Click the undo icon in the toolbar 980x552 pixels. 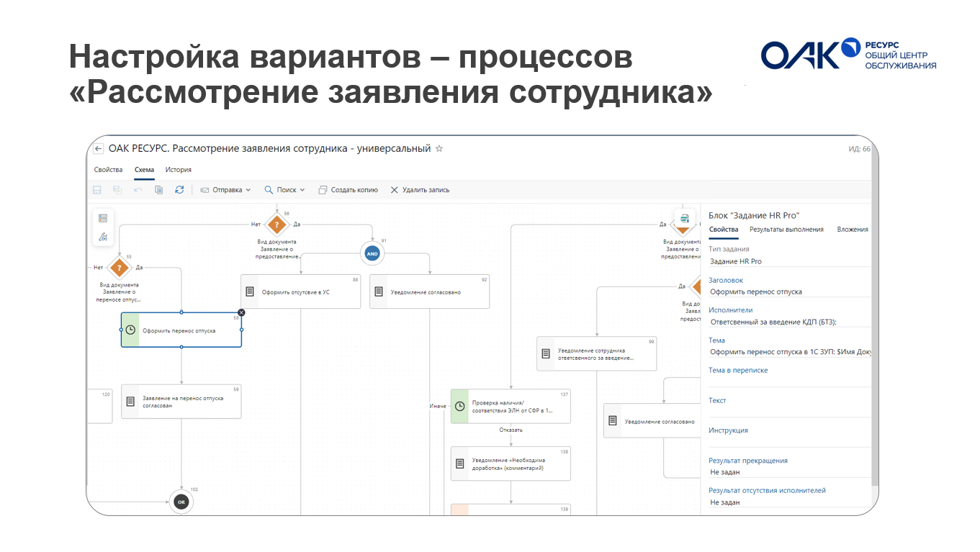[138, 190]
